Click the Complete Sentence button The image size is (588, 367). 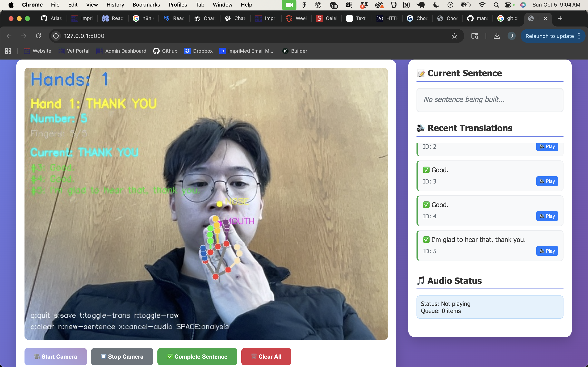(197, 356)
